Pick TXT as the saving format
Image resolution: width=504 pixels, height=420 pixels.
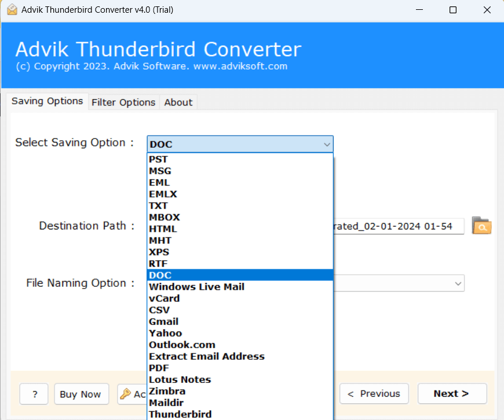pos(240,206)
